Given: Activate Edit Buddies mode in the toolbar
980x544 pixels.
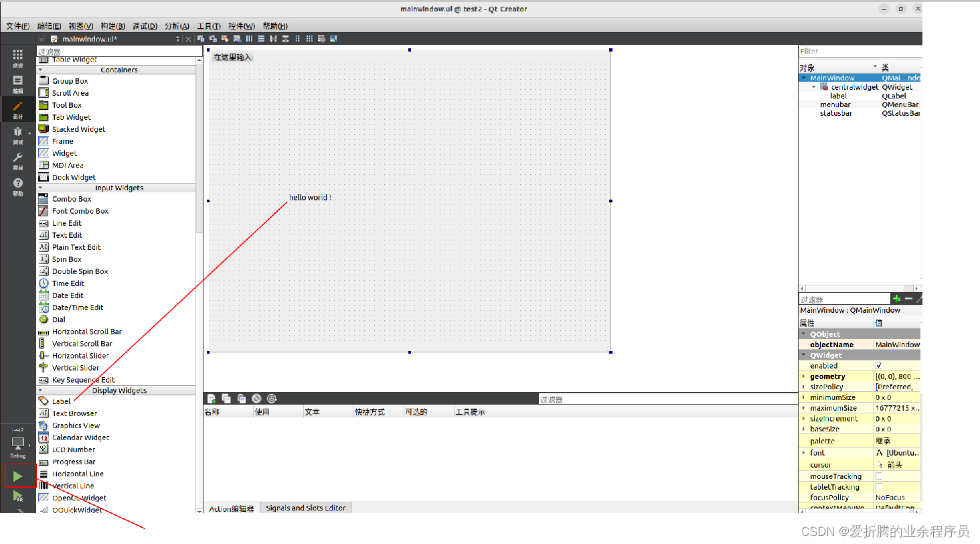Looking at the screenshot, I should point(225,39).
